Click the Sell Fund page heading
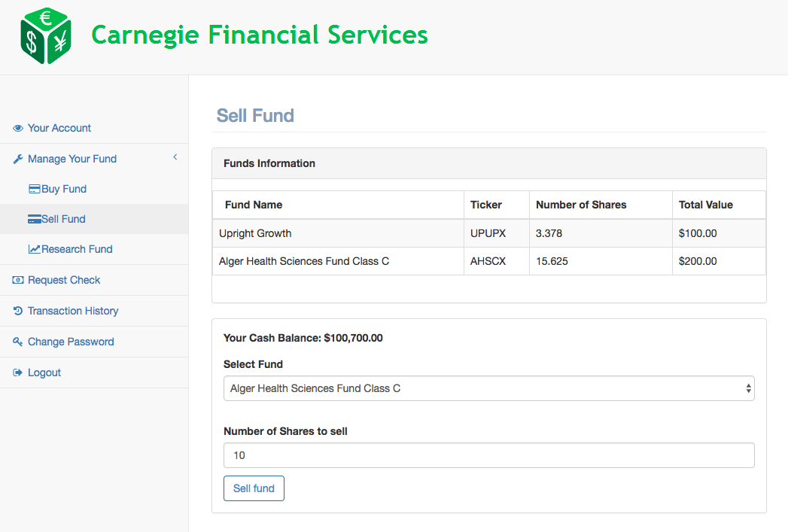788x532 pixels. (x=255, y=116)
